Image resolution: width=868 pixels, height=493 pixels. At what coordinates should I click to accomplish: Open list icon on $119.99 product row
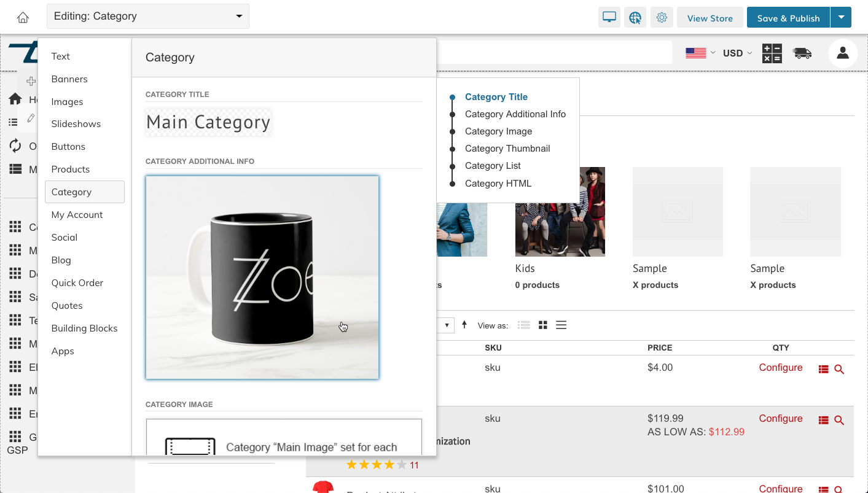click(x=824, y=421)
